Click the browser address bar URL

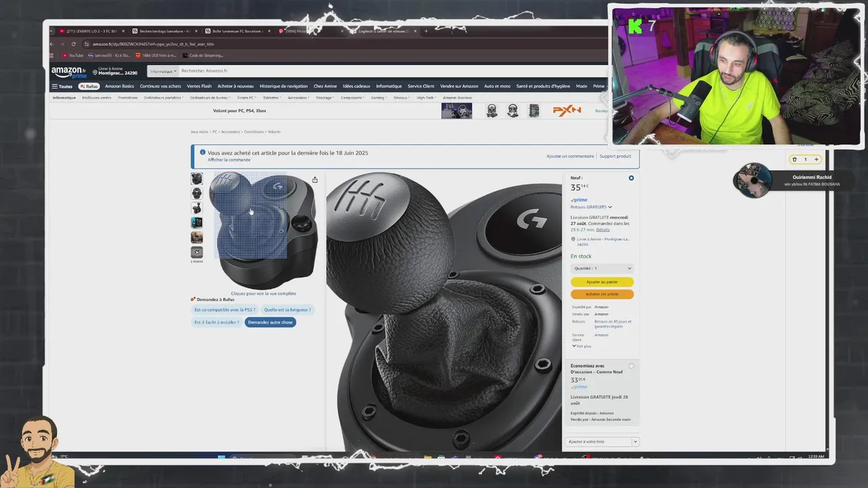153,44
